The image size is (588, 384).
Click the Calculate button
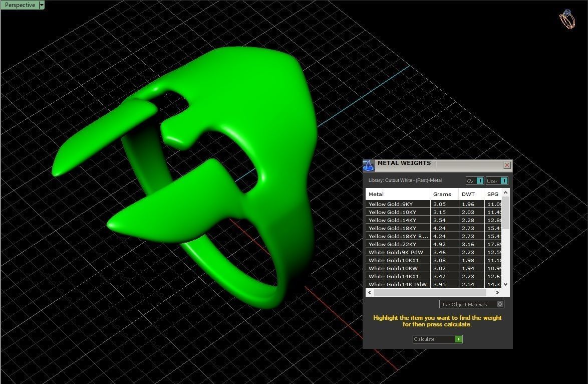click(437, 339)
